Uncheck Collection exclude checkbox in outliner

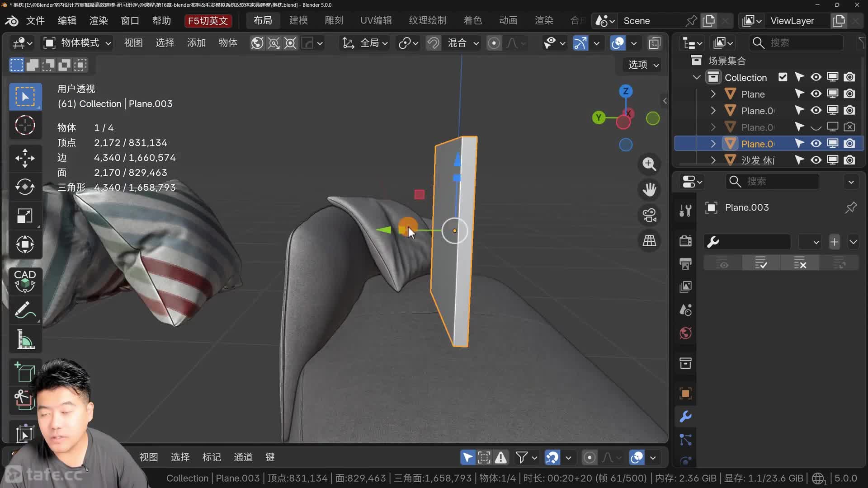coord(783,77)
